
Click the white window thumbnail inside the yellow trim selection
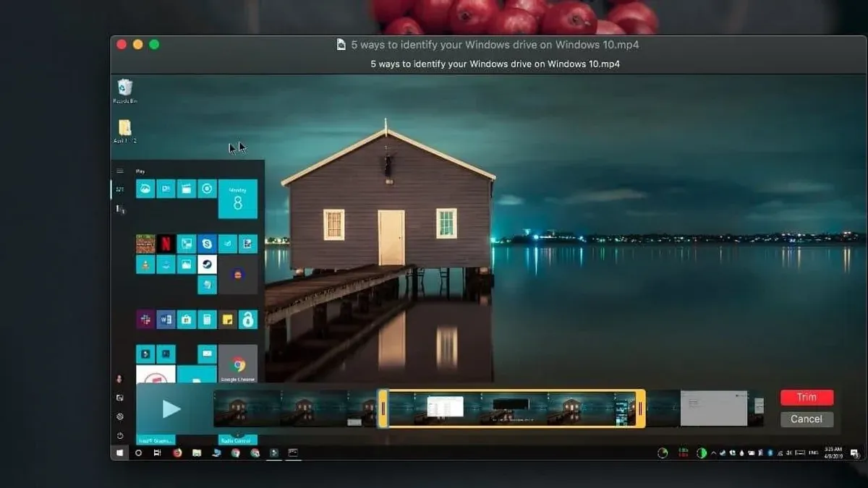coord(445,406)
